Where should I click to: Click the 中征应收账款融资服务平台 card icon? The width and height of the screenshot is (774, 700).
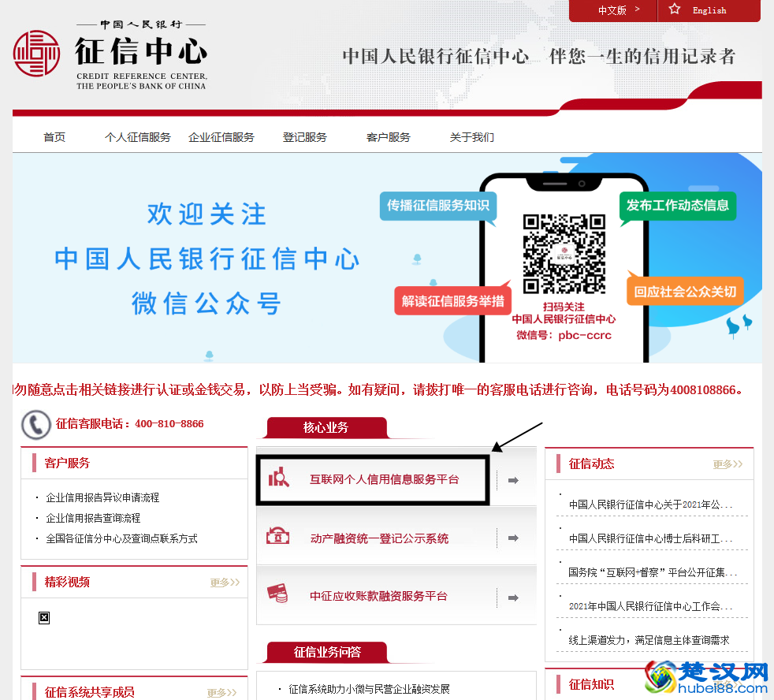pyautogui.click(x=277, y=593)
